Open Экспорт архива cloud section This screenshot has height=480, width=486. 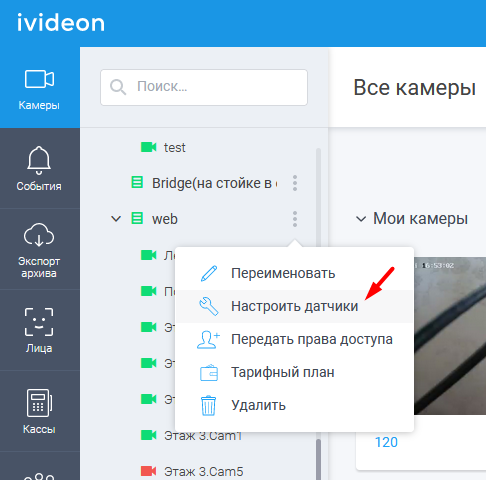(39, 249)
